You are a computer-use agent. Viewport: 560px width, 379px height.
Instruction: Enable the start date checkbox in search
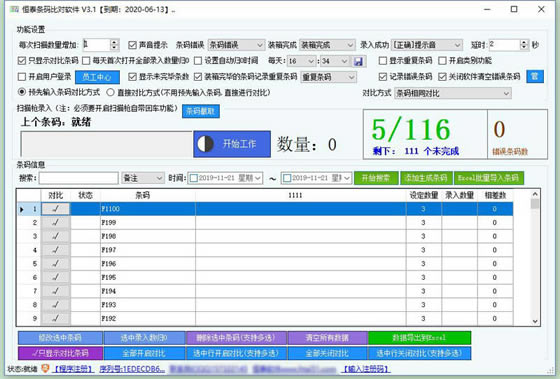click(194, 178)
